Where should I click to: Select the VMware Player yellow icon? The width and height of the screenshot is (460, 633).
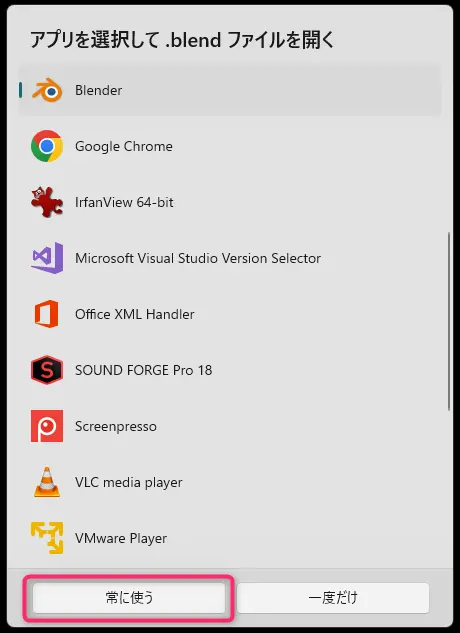click(x=47, y=538)
